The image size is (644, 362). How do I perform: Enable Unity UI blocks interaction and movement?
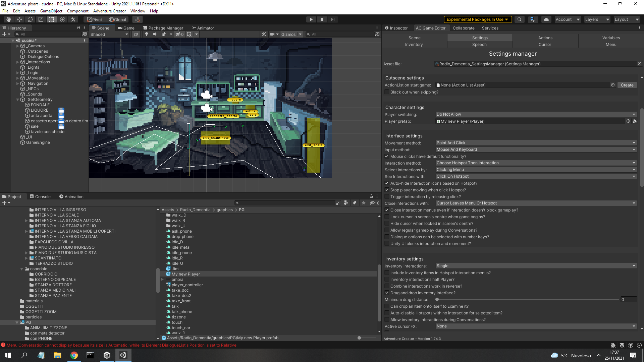click(387, 244)
